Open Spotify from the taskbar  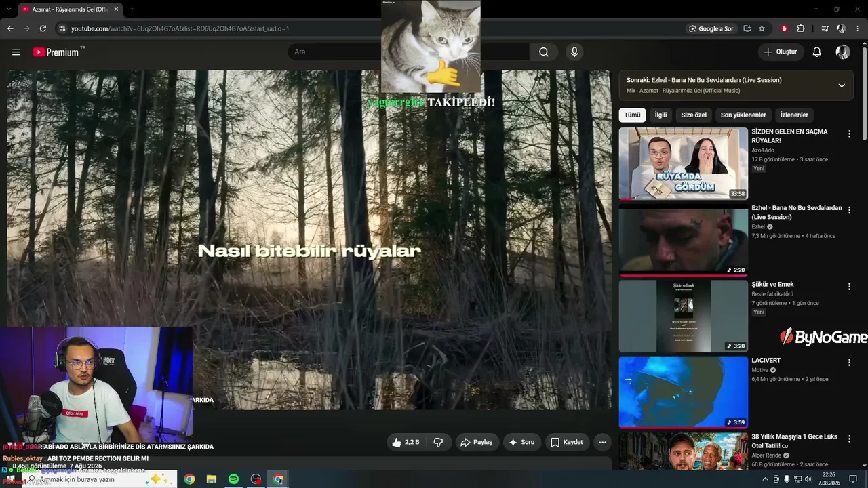pos(233,479)
